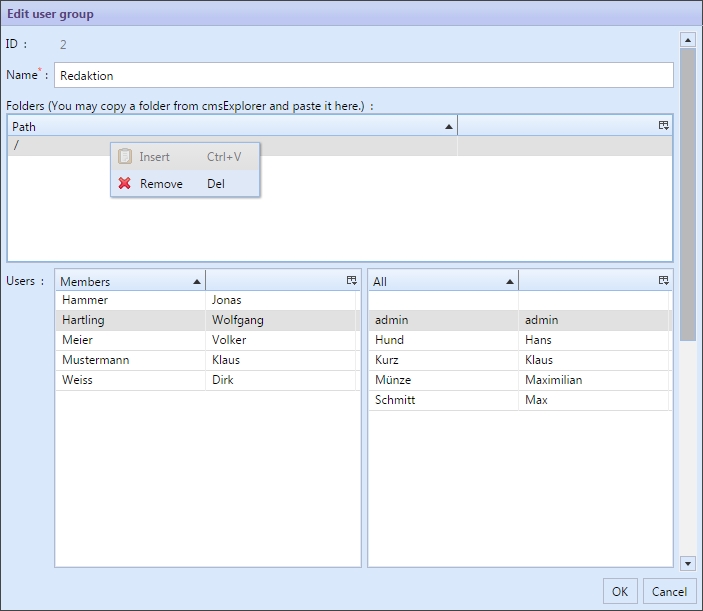The width and height of the screenshot is (703, 611).
Task: Click the Name field containing Redaktion
Action: click(364, 75)
